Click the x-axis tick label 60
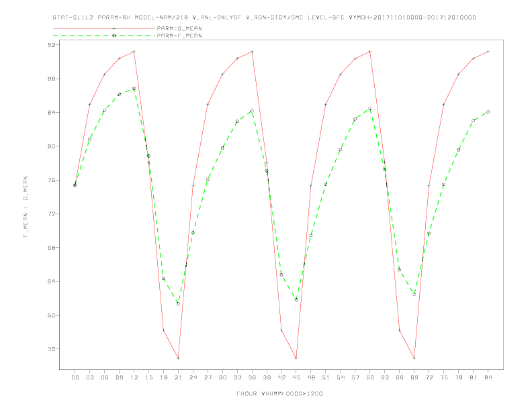The width and height of the screenshot is (532, 411). click(370, 377)
